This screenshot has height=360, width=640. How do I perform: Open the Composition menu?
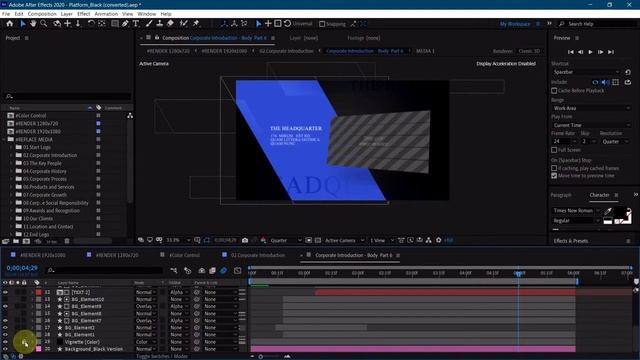pos(42,14)
